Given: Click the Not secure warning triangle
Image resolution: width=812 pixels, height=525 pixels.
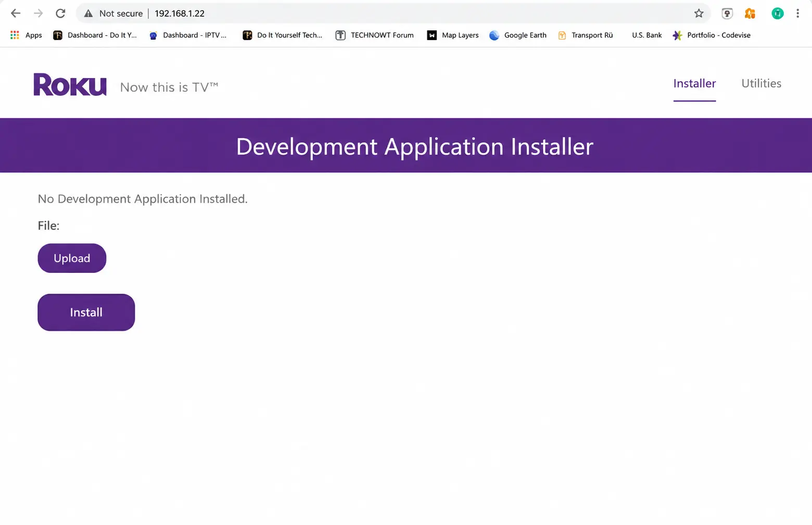Looking at the screenshot, I should click(88, 14).
